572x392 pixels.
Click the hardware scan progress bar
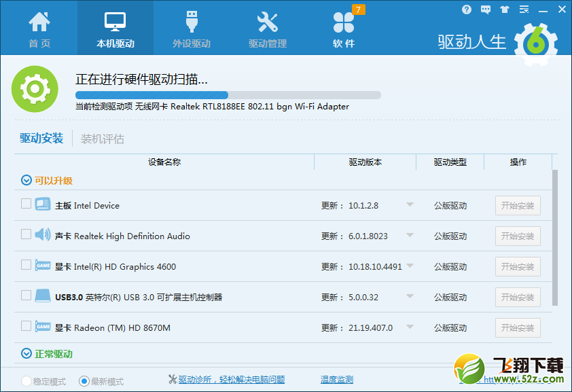[x=228, y=95]
